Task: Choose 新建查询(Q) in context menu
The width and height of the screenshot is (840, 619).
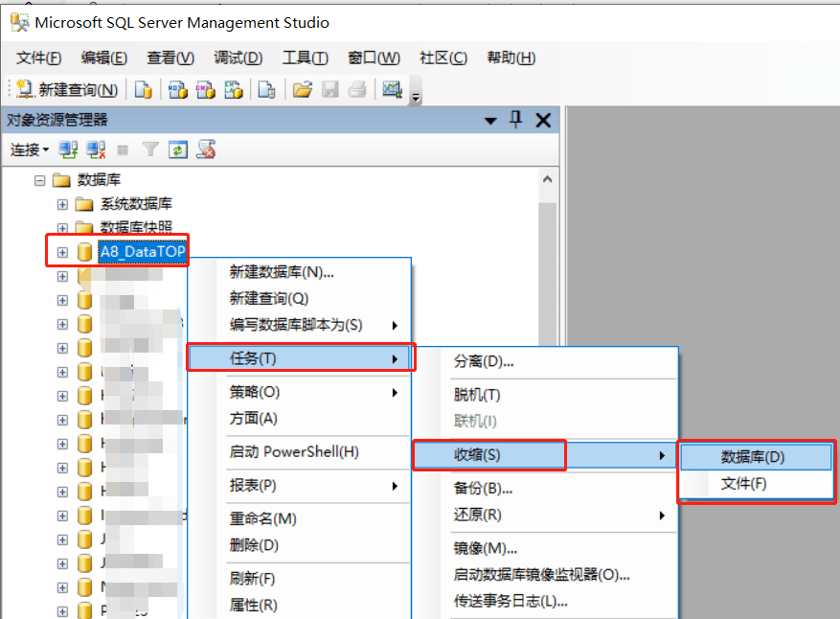Action: (x=300, y=299)
